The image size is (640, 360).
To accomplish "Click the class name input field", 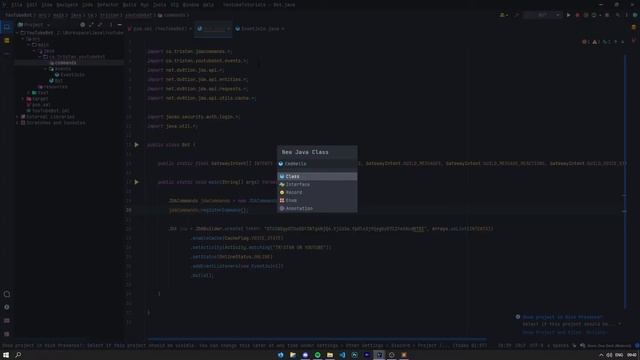I will coord(317,164).
